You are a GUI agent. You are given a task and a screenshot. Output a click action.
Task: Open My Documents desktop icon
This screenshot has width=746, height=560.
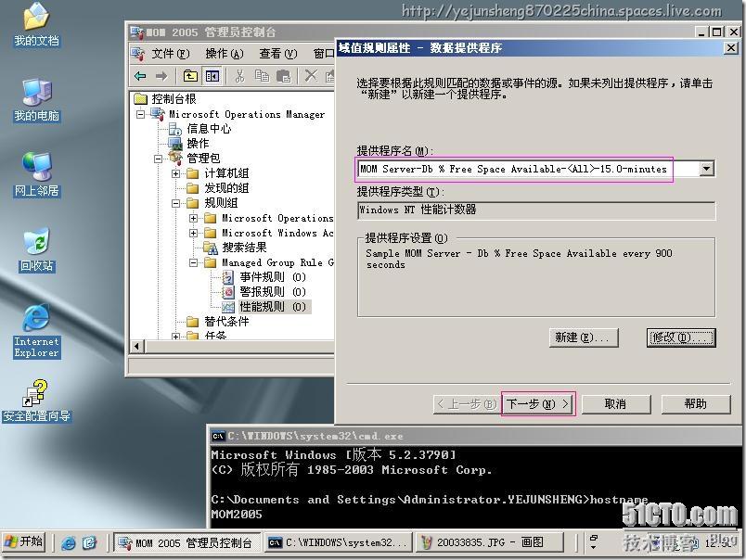pos(36,25)
